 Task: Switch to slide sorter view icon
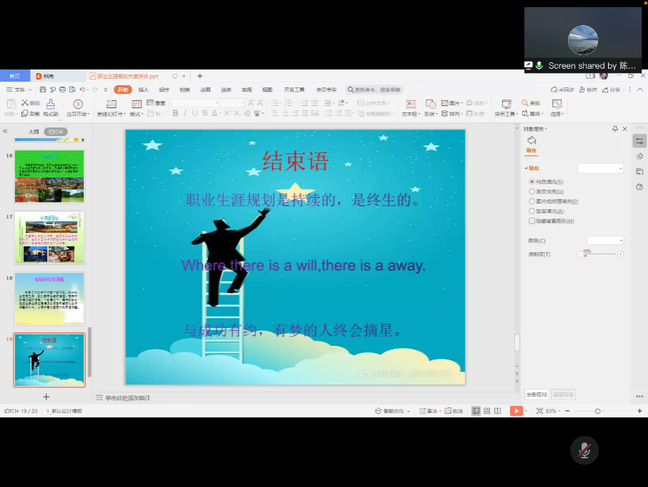pyautogui.click(x=487, y=411)
